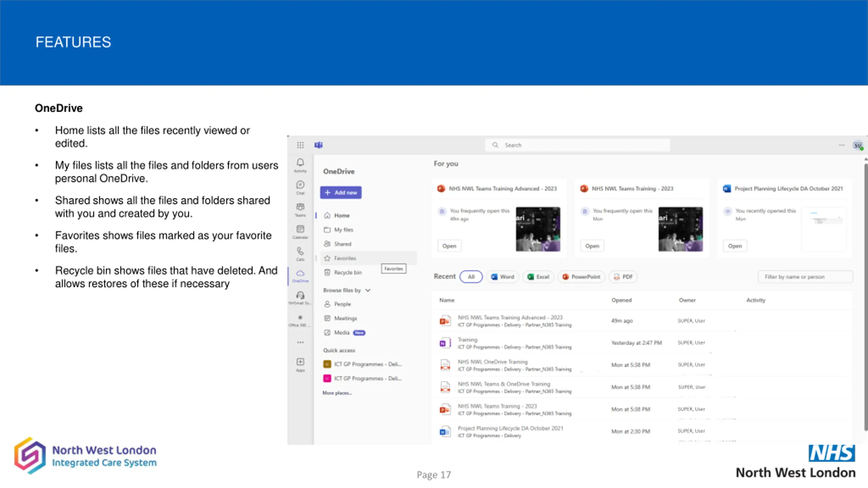Viewport: 868px width, 488px height.
Task: Open NHS NWL Teams Training 2023 card
Action: 592,246
